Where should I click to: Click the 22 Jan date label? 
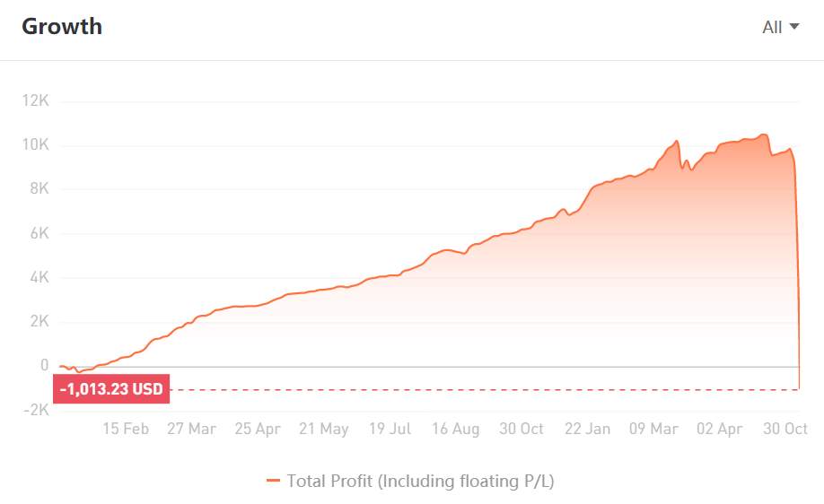[x=588, y=429]
